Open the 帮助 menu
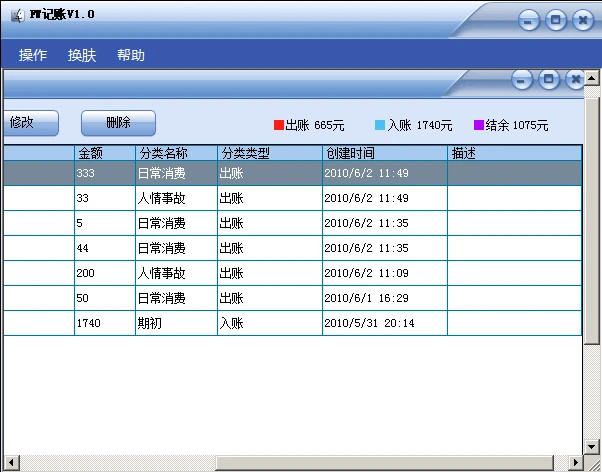 (x=131, y=55)
